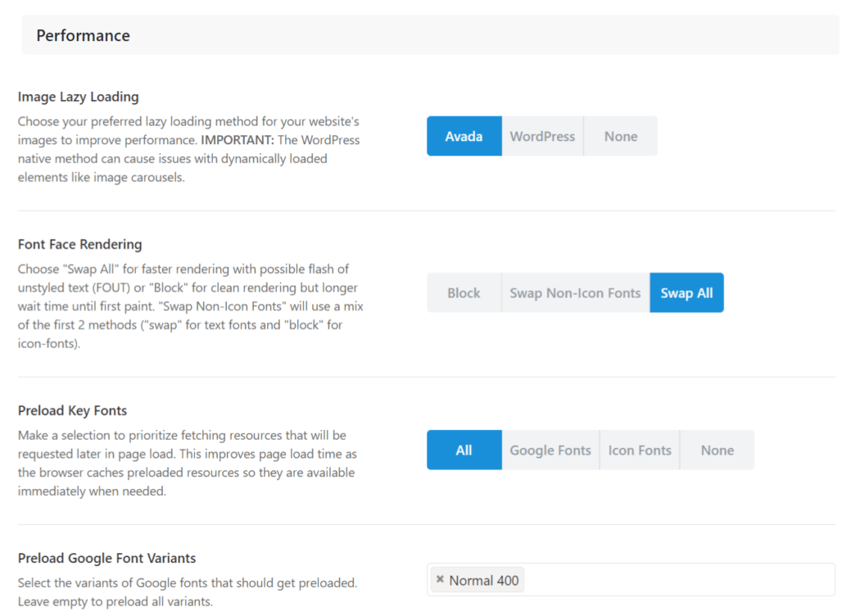
Task: Select Avada as image lazy loading method
Action: (x=464, y=136)
